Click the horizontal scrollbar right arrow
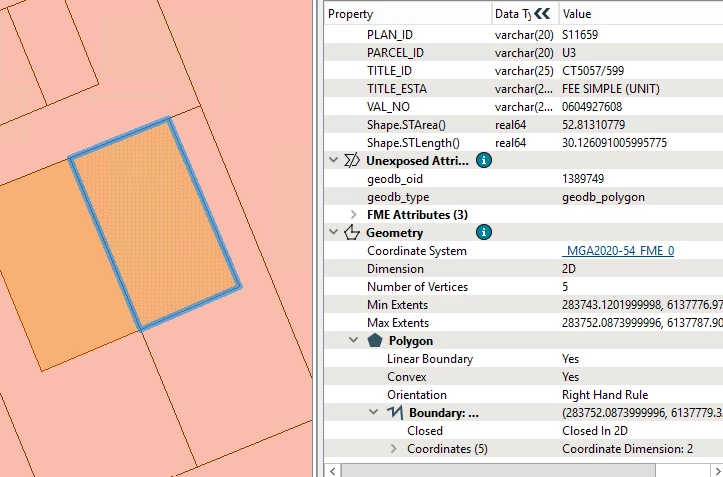723x477 pixels. [x=716, y=471]
